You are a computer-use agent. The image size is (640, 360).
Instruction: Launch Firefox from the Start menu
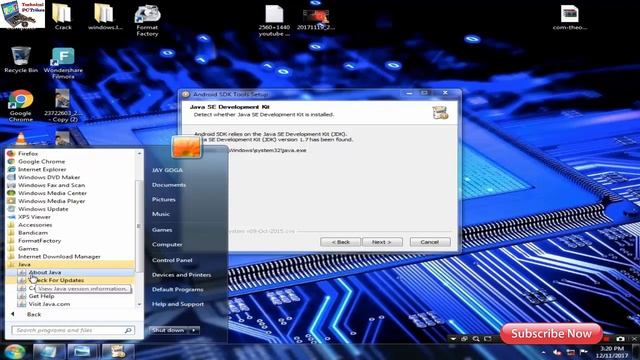[28, 153]
